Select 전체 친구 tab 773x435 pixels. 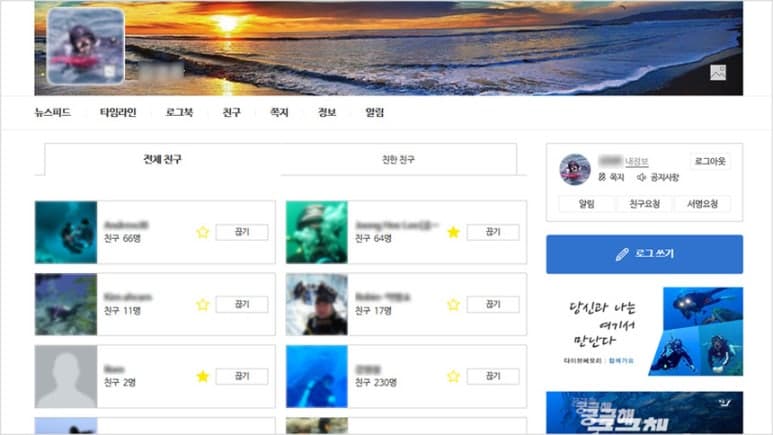click(x=163, y=159)
